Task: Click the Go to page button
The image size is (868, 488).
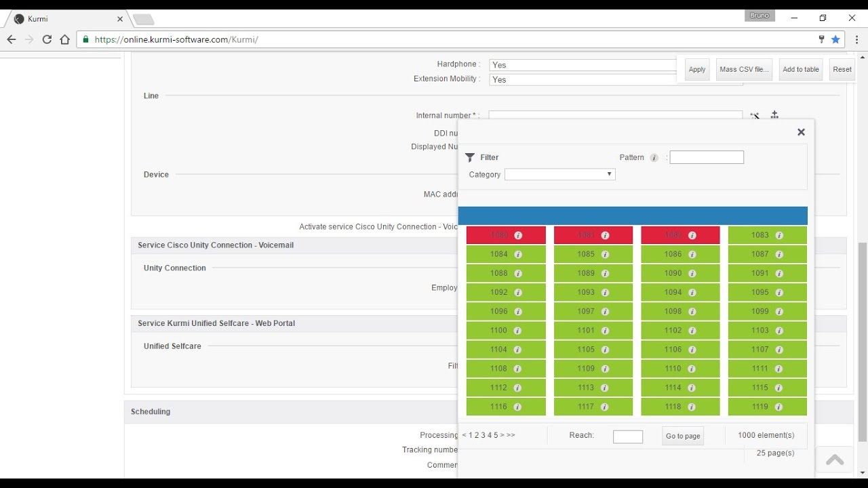Action: coord(683,436)
